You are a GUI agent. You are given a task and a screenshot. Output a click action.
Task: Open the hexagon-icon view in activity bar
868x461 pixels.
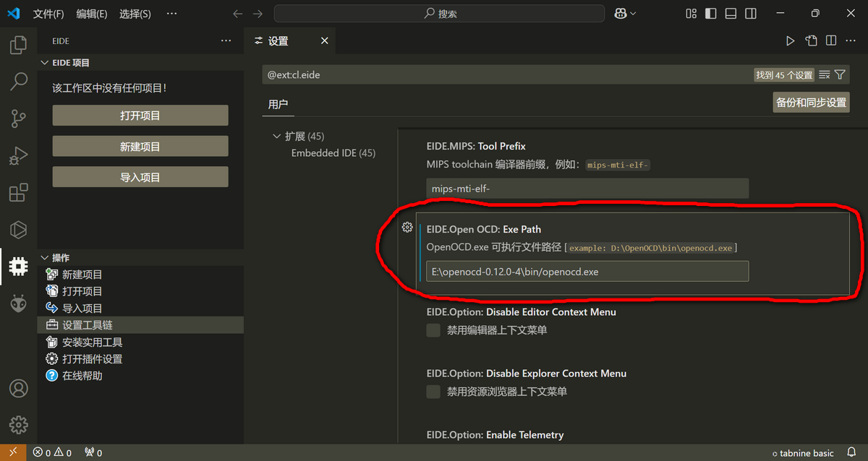[18, 229]
